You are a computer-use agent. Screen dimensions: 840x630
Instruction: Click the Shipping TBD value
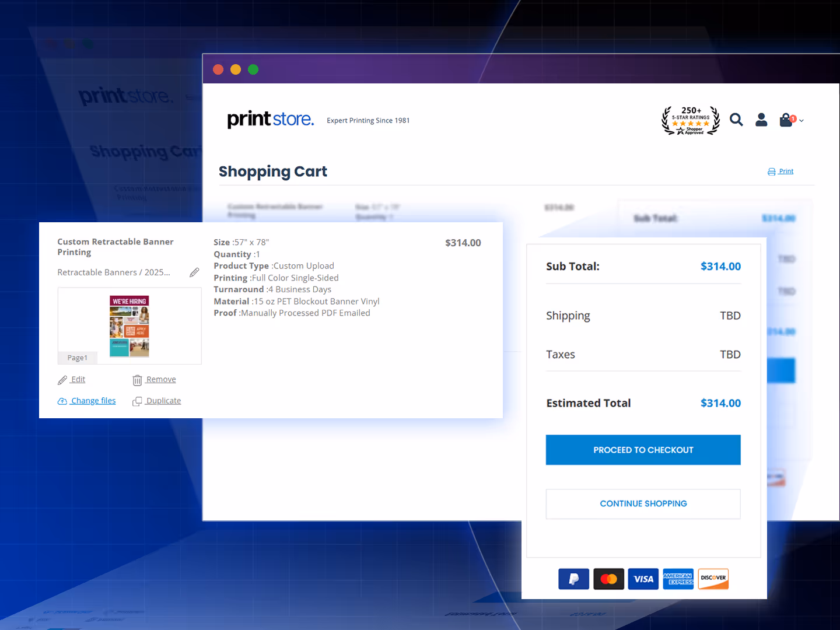tap(730, 316)
